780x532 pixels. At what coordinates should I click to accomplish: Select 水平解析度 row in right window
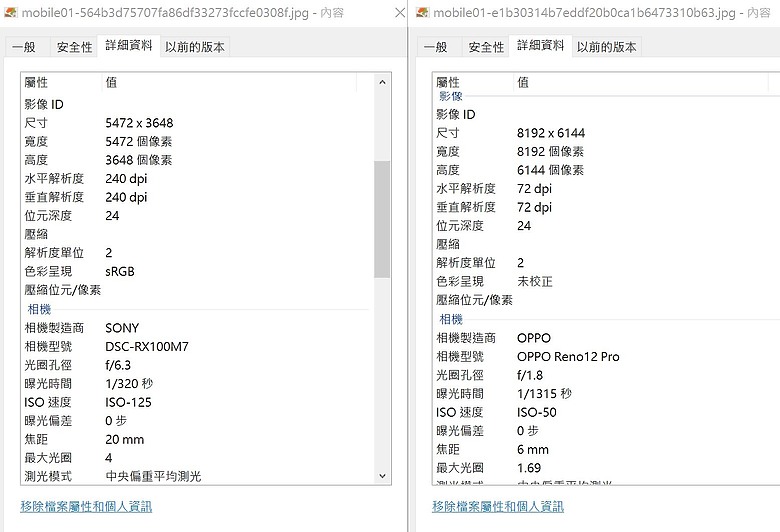point(607,189)
